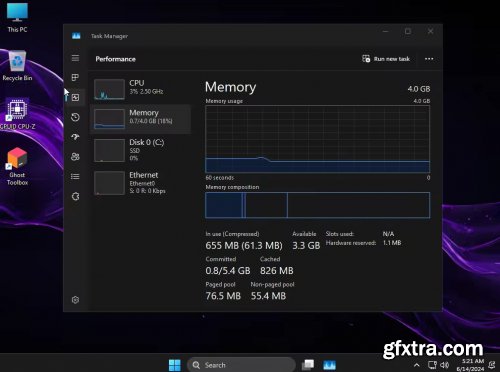Click the Disk 0 mini graph thumbnail
This screenshot has width=500, height=372.
(109, 150)
